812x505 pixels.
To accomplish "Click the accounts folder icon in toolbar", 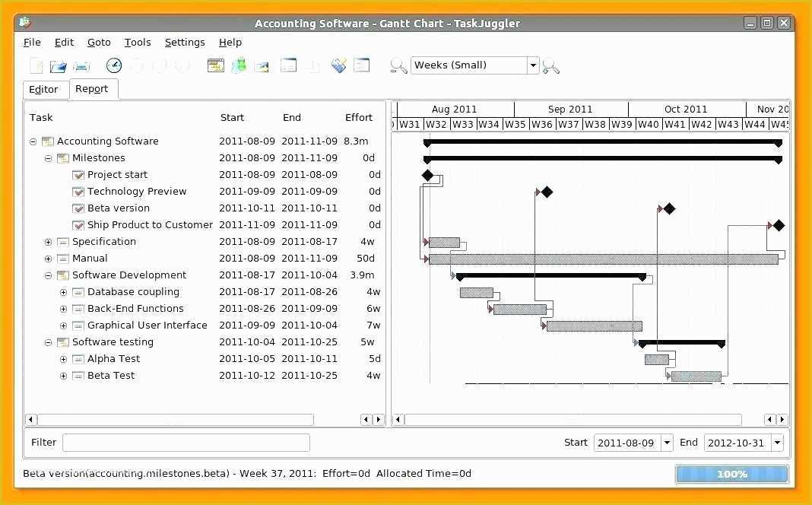I will [x=262, y=65].
